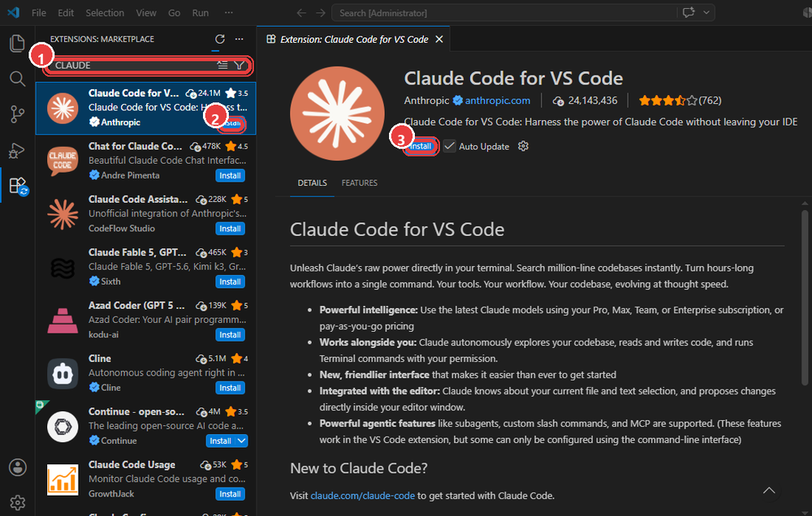Click the Claude Code orange logo
This screenshot has width=812, height=516.
point(337,114)
